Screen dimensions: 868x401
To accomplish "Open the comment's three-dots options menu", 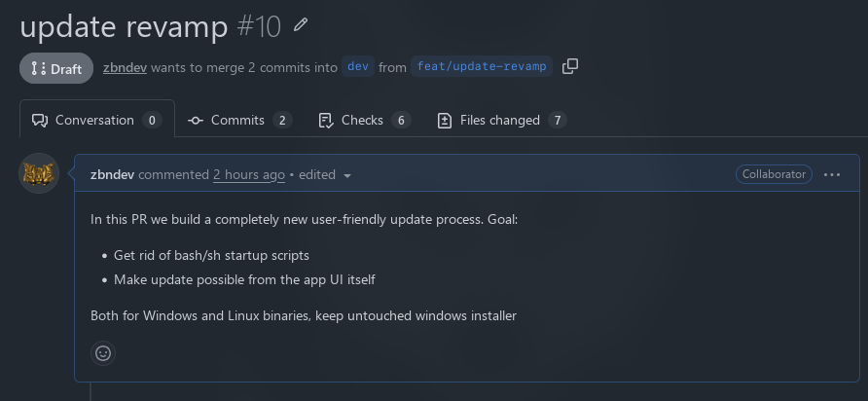I will (832, 174).
